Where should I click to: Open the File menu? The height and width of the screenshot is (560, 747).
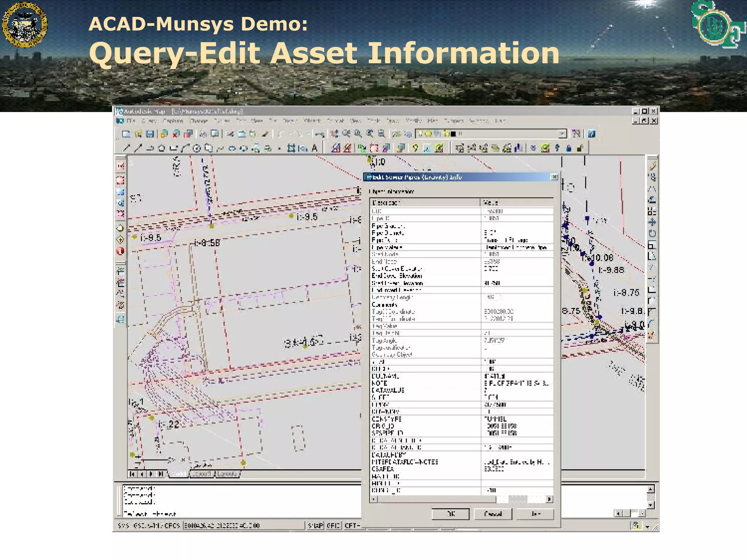click(x=131, y=121)
